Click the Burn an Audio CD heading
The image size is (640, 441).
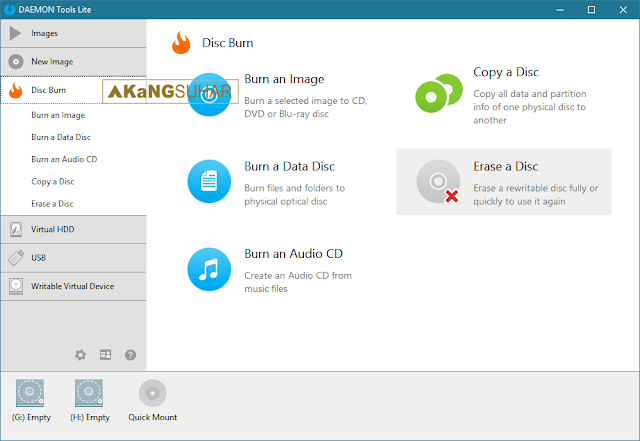pyautogui.click(x=293, y=254)
